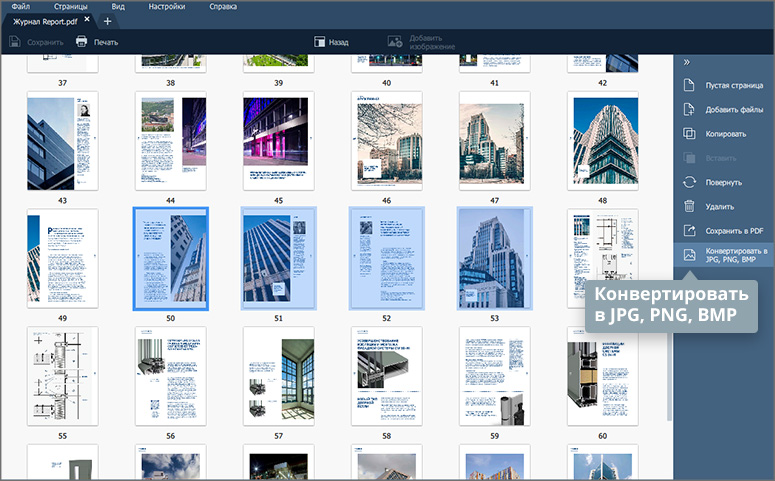The width and height of the screenshot is (775, 481).
Task: Click the Сохранить label in toolbar
Action: [45, 43]
